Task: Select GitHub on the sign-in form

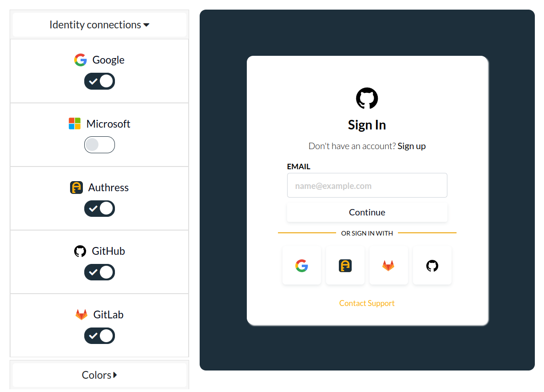Action: click(432, 265)
